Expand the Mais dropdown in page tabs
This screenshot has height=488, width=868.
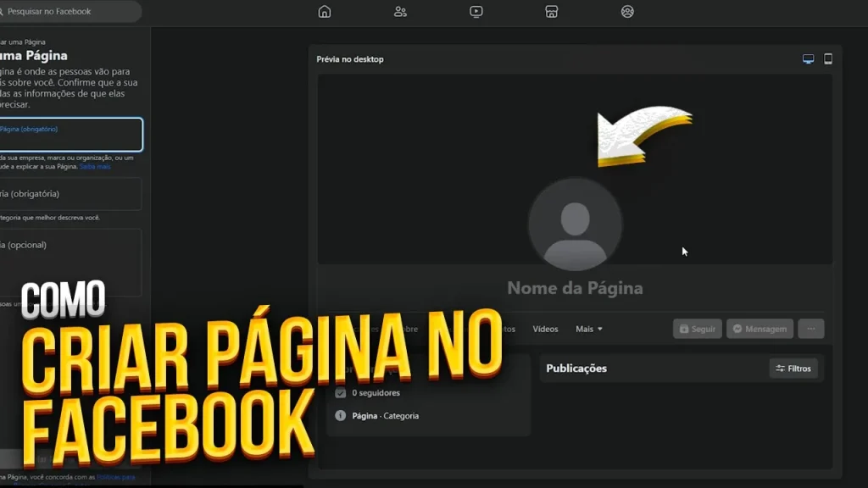tap(589, 329)
